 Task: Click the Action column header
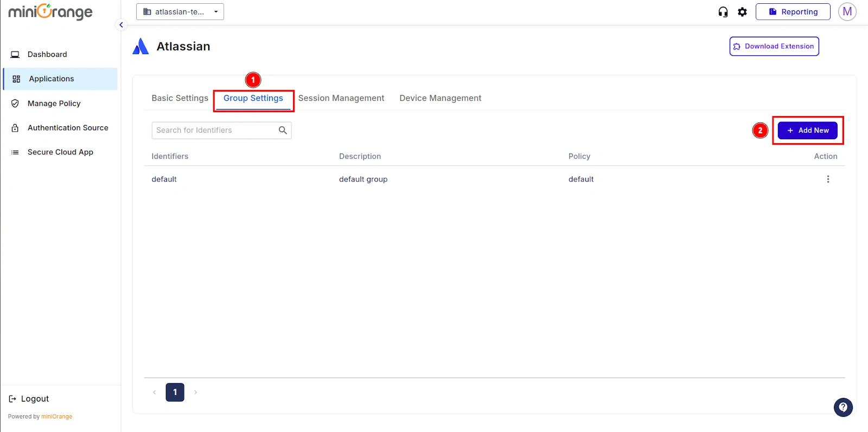click(x=825, y=156)
